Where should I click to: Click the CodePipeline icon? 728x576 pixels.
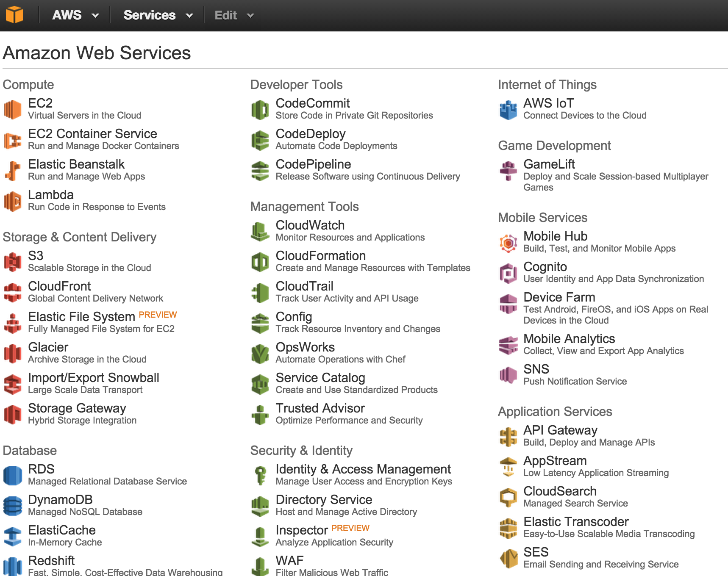(x=260, y=171)
